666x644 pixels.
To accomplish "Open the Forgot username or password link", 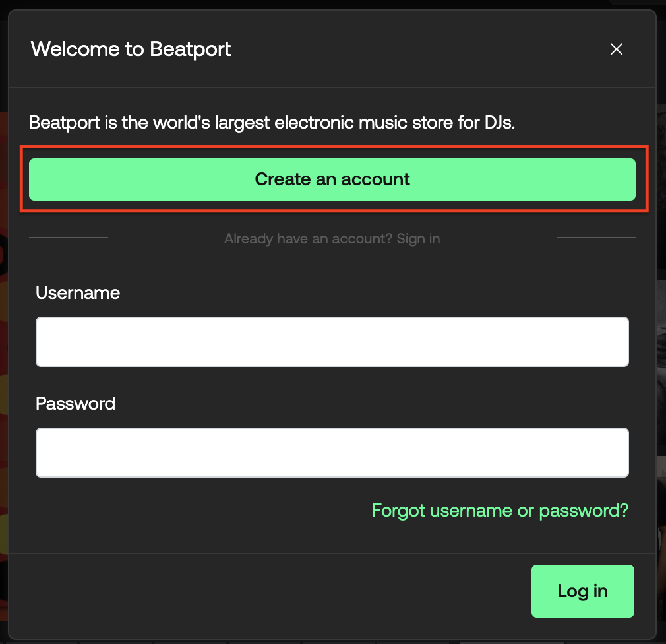I will pos(500,511).
